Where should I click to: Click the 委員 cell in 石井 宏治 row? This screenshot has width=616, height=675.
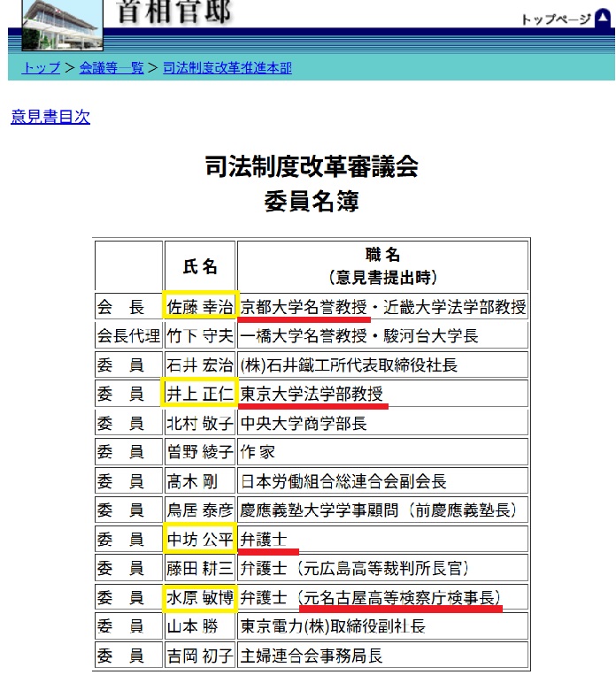(129, 364)
